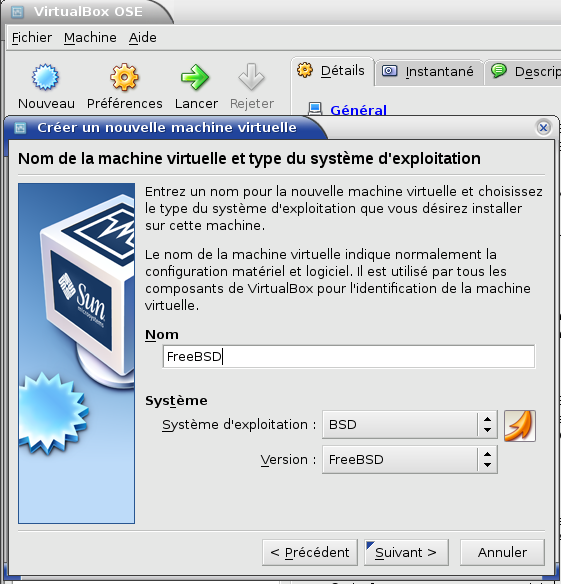Click the Nouveau starburst icon
Image resolution: width=561 pixels, height=584 pixels.
coord(45,77)
